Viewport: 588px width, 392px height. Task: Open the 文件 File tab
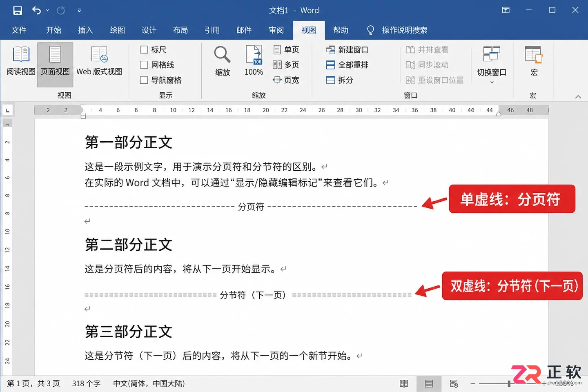(19, 30)
